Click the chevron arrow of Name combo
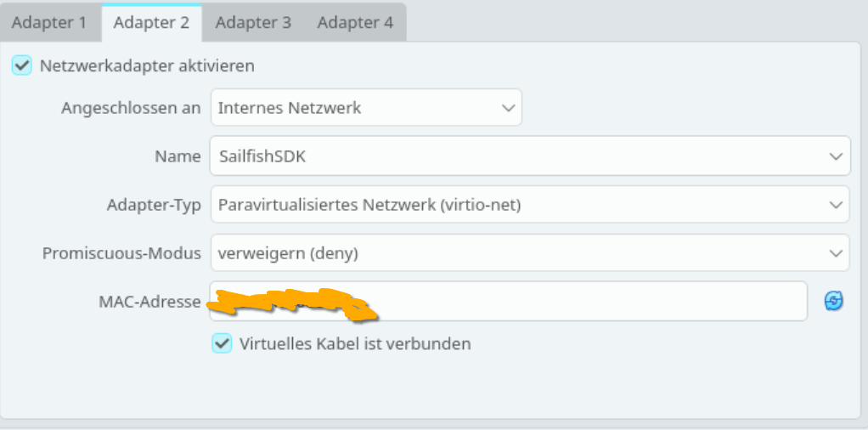Image resolution: width=868 pixels, height=430 pixels. (x=834, y=156)
